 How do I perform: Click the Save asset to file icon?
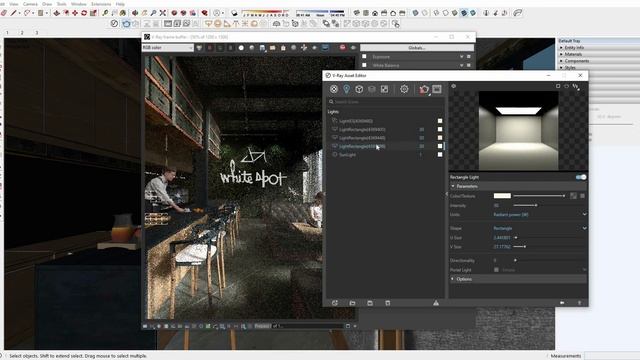(370, 303)
